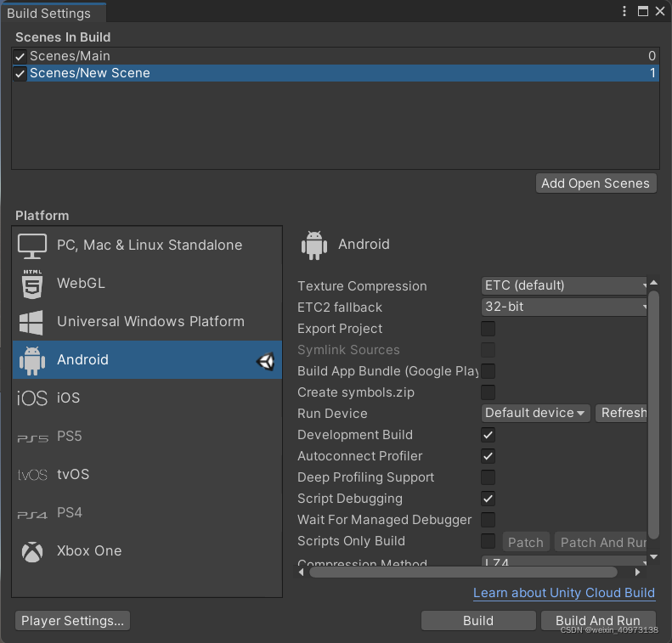This screenshot has height=643, width=672.
Task: Click Refresh button for Run Device
Action: point(621,414)
